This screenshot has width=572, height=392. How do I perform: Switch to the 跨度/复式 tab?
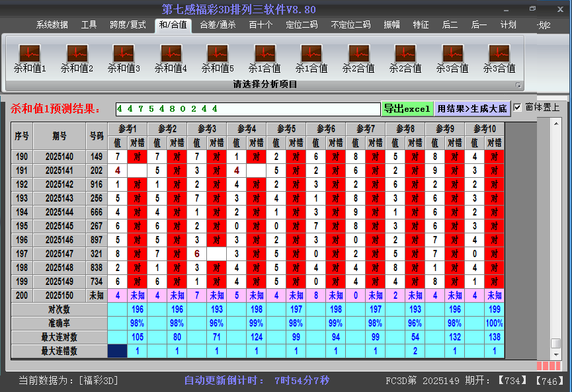coord(128,25)
